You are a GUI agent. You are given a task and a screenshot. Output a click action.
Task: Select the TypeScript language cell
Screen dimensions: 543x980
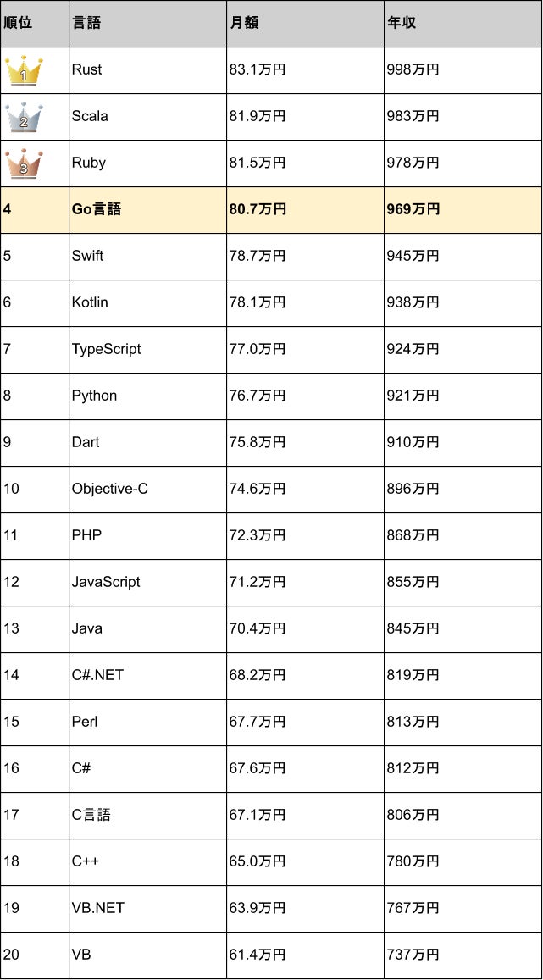point(107,350)
